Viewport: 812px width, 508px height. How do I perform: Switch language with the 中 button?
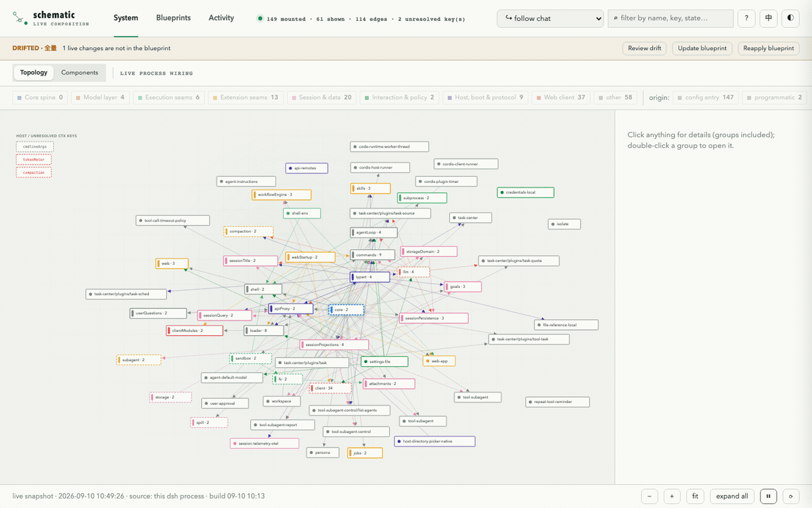tap(768, 18)
